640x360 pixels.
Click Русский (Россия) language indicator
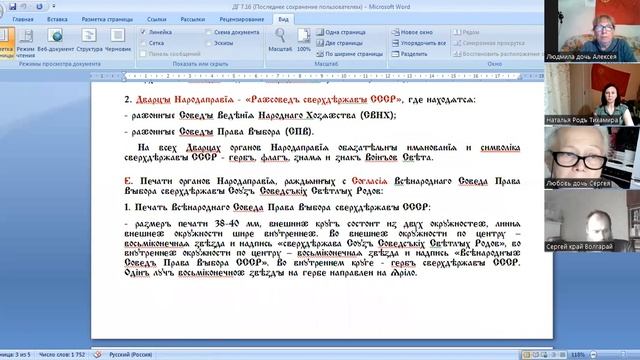pos(131,355)
